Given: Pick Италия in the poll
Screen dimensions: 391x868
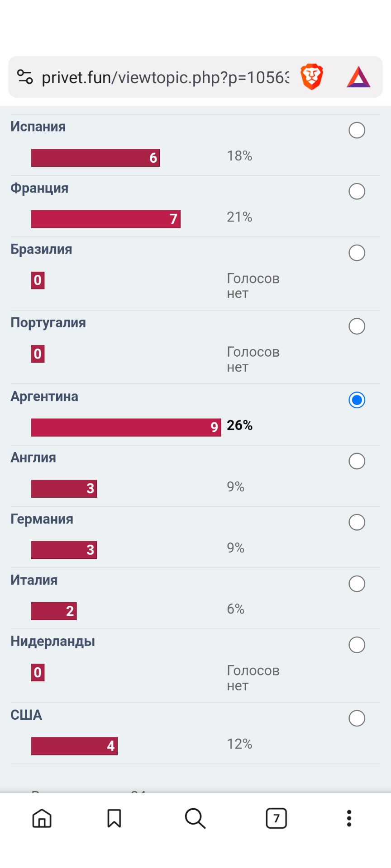Looking at the screenshot, I should point(357,584).
